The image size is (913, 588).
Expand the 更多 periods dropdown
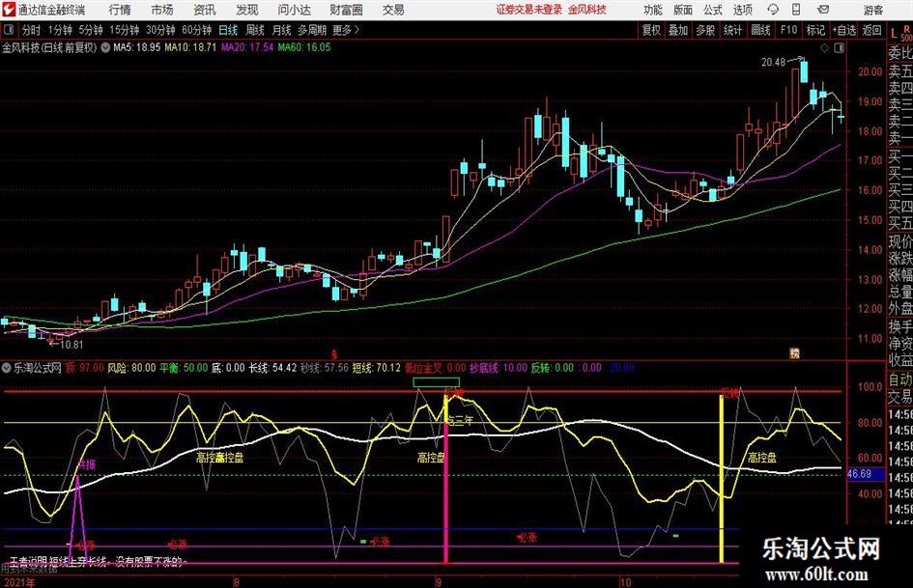346,30
